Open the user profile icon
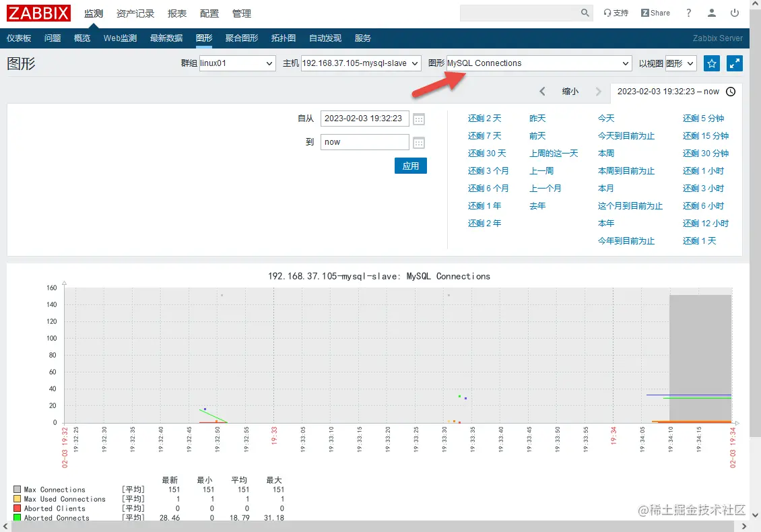761x532 pixels. point(711,13)
